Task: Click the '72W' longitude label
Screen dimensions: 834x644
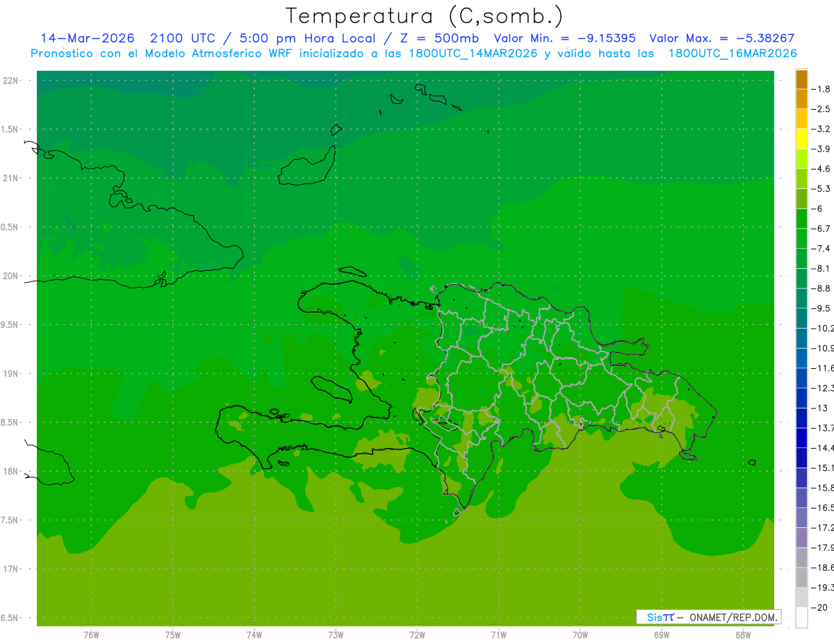Action: (417, 635)
